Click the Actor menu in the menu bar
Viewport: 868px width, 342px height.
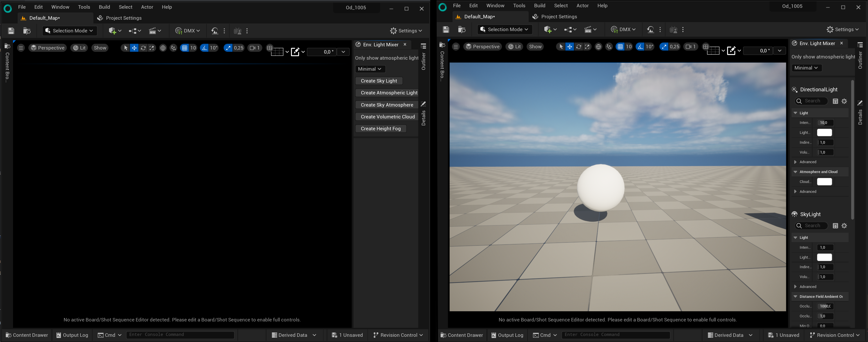(x=146, y=7)
